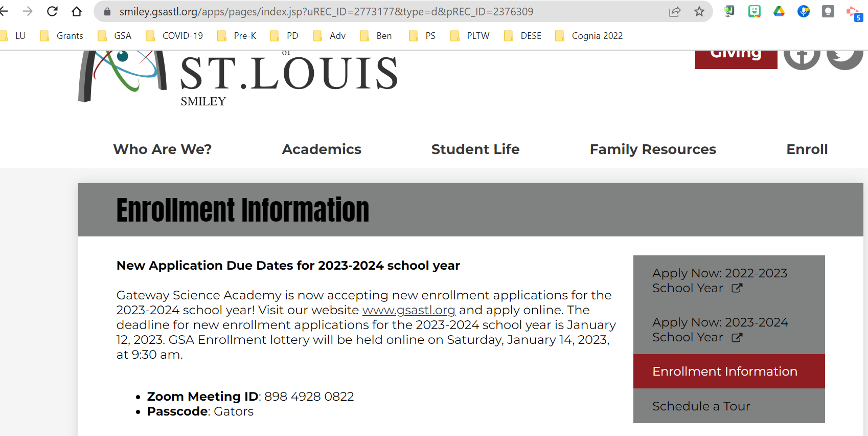Bookmark this page with the star
Image resolution: width=868 pixels, height=436 pixels.
[699, 11]
